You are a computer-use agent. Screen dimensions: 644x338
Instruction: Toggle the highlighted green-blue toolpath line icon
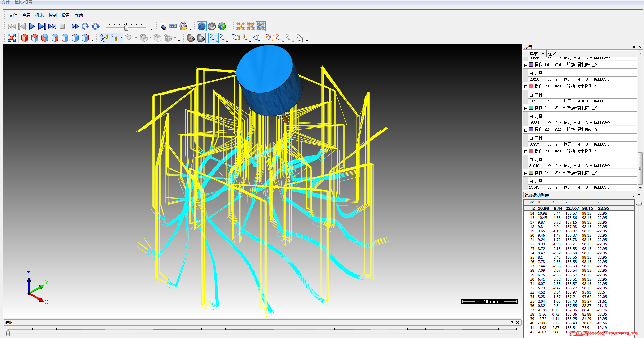pos(213,38)
